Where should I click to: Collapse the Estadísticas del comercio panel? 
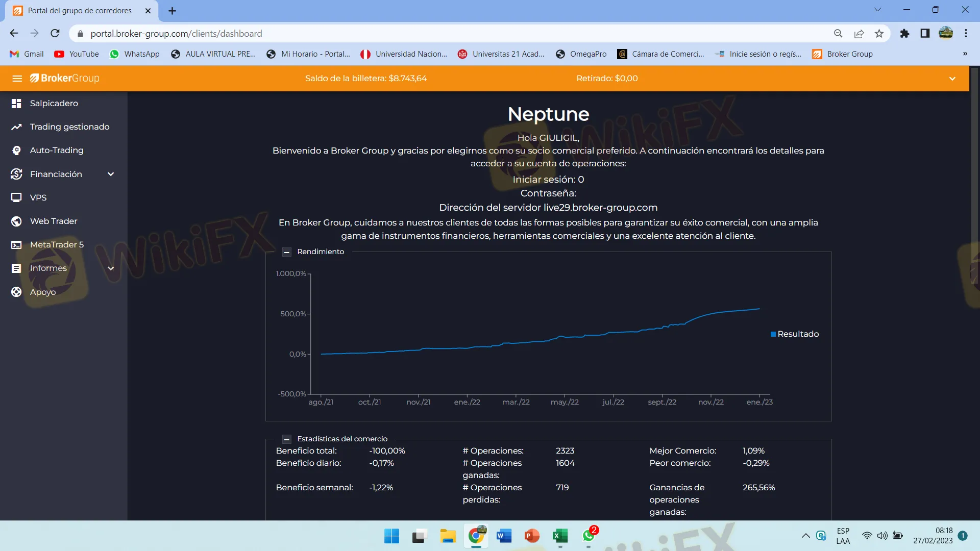point(287,439)
